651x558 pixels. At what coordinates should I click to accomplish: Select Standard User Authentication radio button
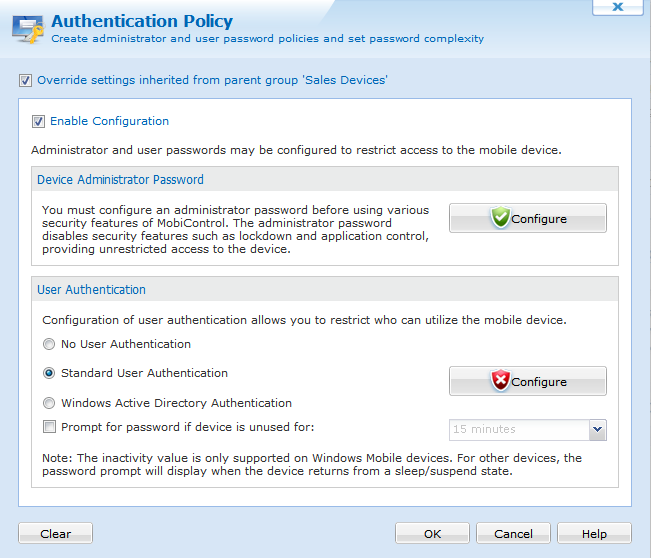[49, 373]
